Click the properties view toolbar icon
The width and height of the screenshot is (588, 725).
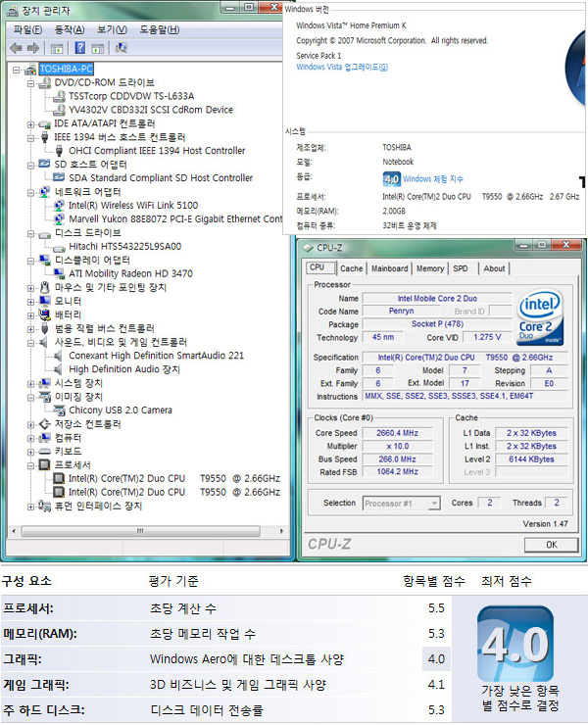tap(57, 48)
